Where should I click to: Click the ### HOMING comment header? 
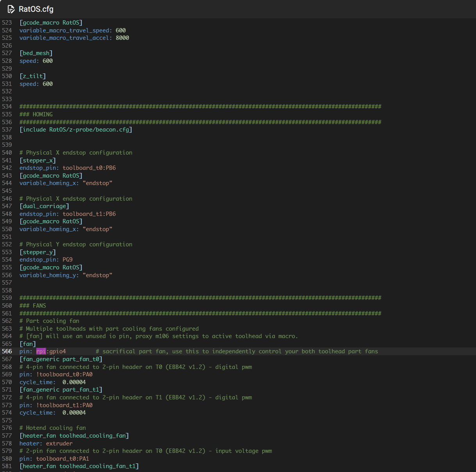coord(36,114)
